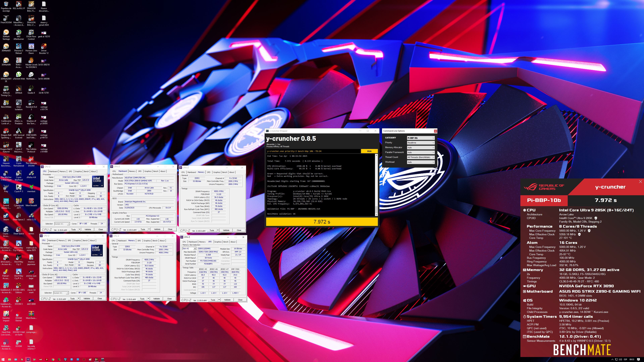Open Tools dropdown arrow in CPU-Z SPD window
The width and height of the screenshot is (644, 362).
[x=219, y=300]
